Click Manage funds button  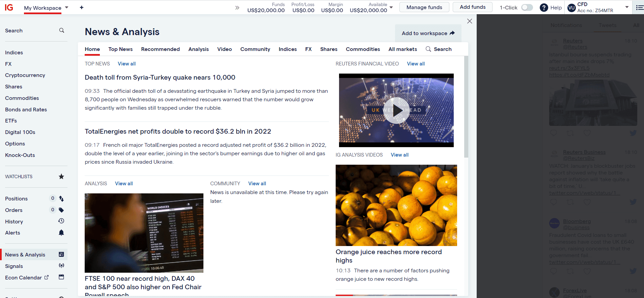click(424, 7)
